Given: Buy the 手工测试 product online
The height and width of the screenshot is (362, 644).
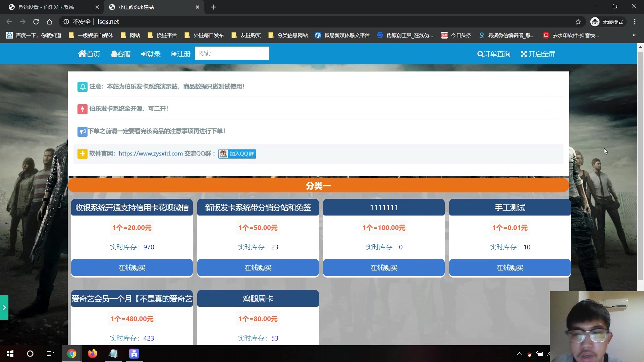Looking at the screenshot, I should (510, 268).
